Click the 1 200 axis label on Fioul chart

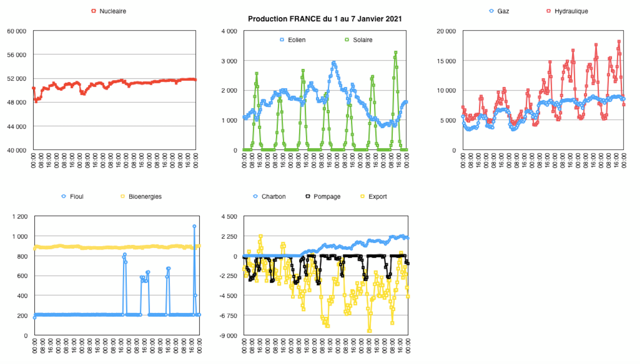point(20,217)
